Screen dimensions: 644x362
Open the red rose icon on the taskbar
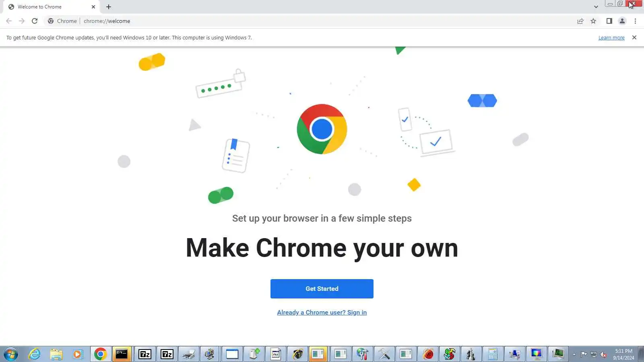(x=428, y=354)
